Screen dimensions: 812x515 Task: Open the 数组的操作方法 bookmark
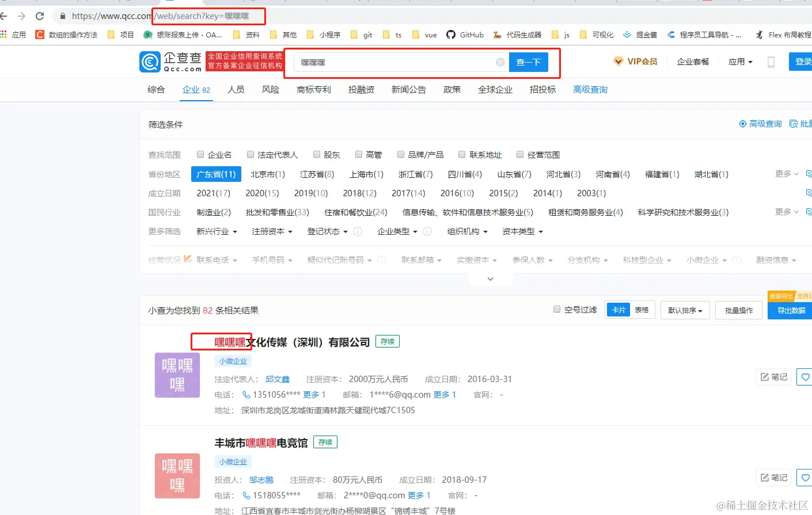[x=66, y=35]
